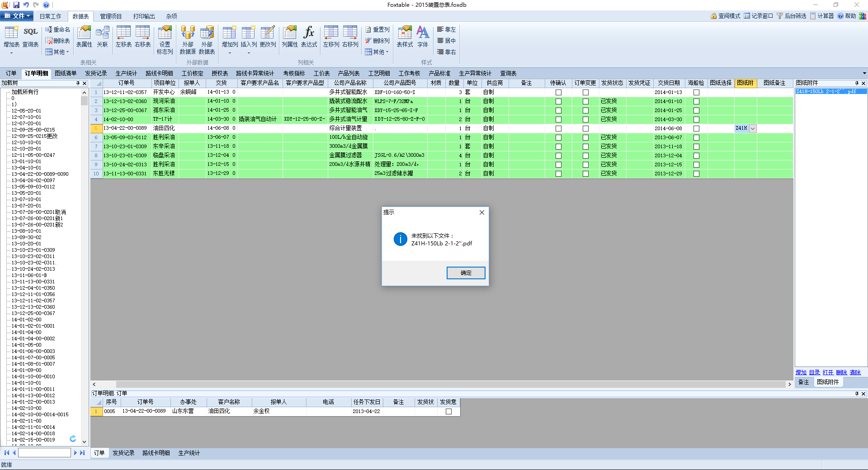Click 确定 in the 提示 dialog
This screenshot has height=470, width=868.
point(466,273)
